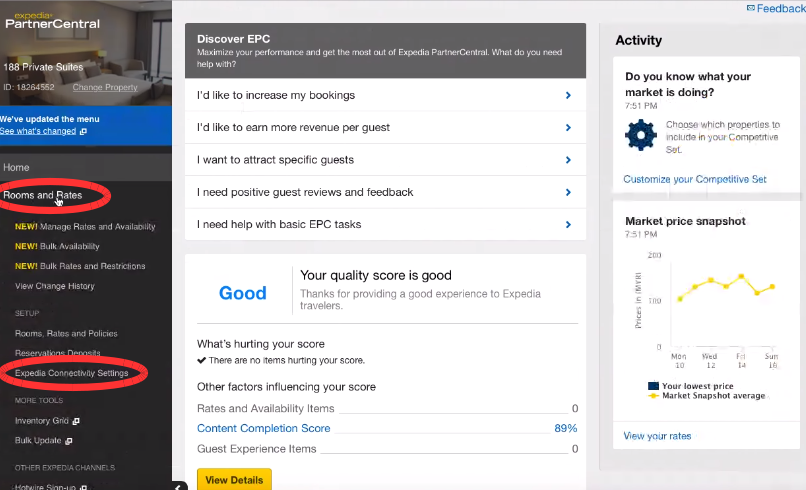The width and height of the screenshot is (806, 490).
Task: Click "Do you know what your market is doing?" heading
Action: (688, 84)
